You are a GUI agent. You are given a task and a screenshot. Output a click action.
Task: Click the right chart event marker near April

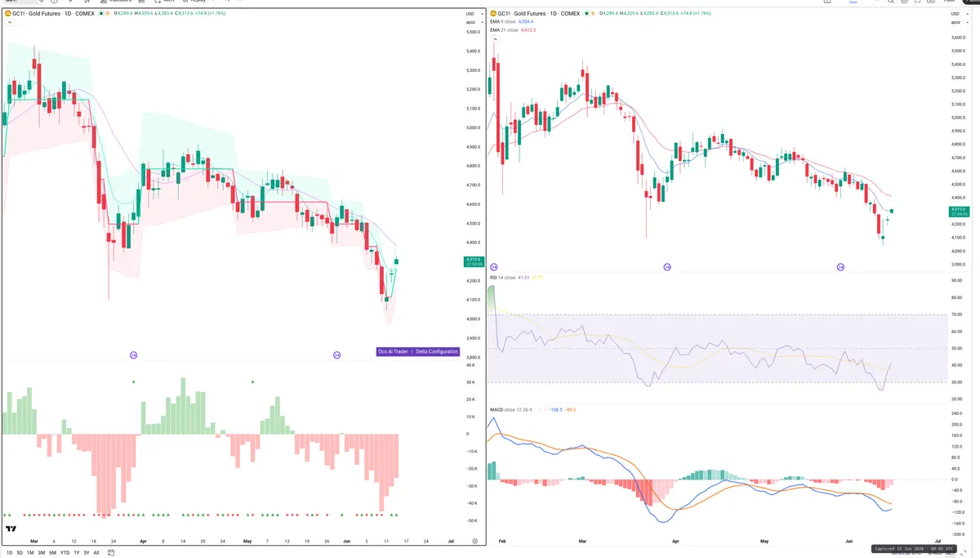pyautogui.click(x=667, y=267)
